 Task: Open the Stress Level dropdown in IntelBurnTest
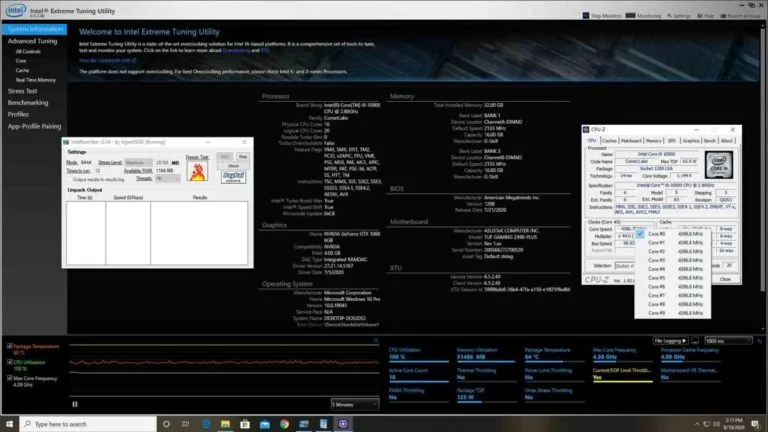tap(138, 163)
